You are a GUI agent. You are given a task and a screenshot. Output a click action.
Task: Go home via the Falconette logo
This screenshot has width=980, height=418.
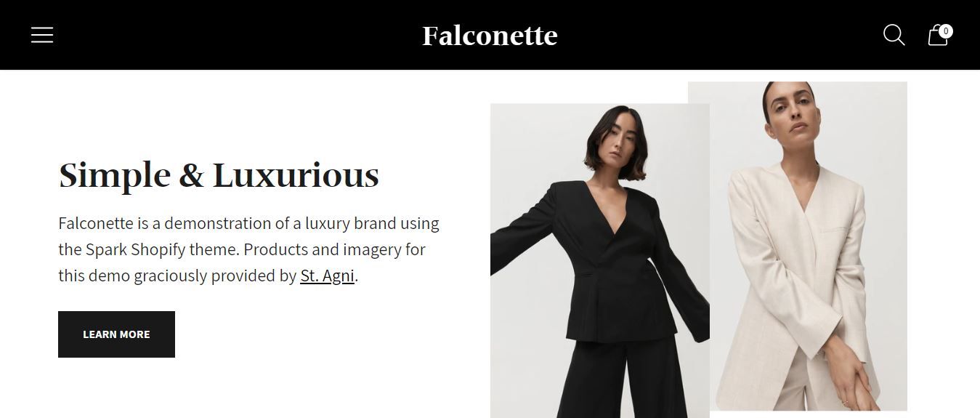(490, 35)
